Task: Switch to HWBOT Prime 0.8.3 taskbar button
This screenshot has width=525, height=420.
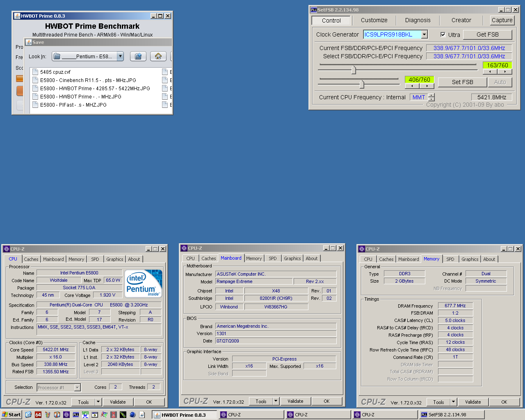Action: coord(185,415)
